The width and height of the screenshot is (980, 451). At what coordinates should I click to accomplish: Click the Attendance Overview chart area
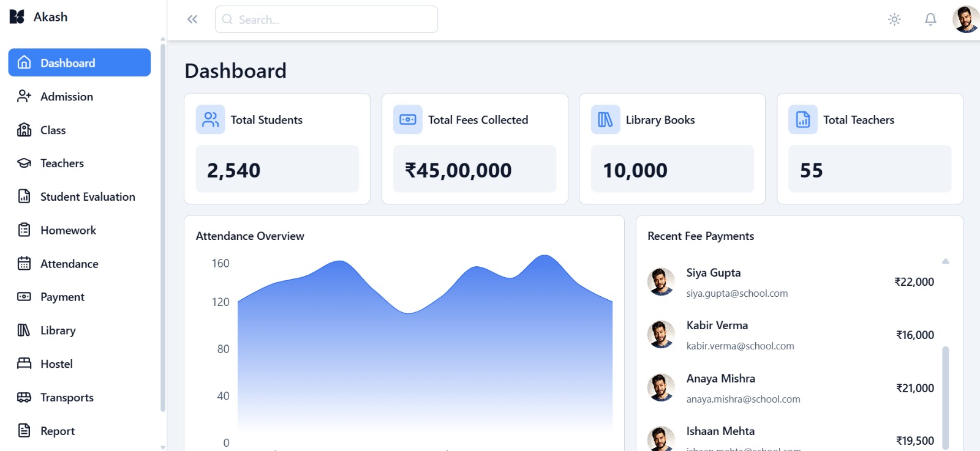tap(425, 349)
